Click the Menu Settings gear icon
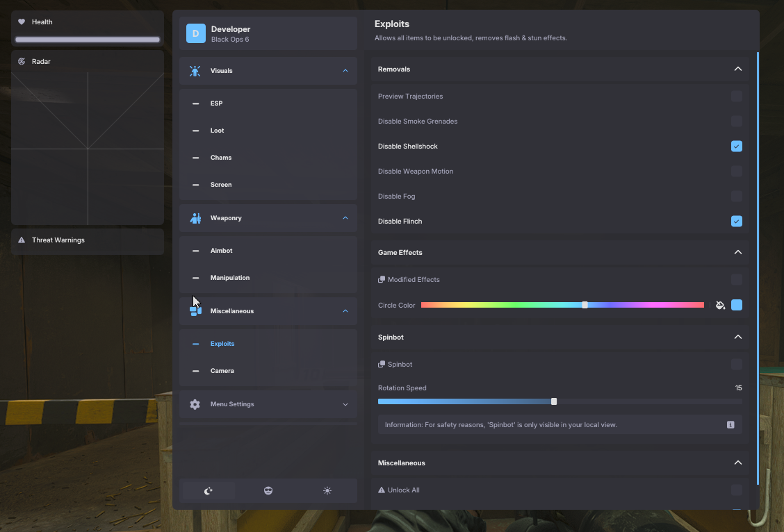 (x=195, y=404)
